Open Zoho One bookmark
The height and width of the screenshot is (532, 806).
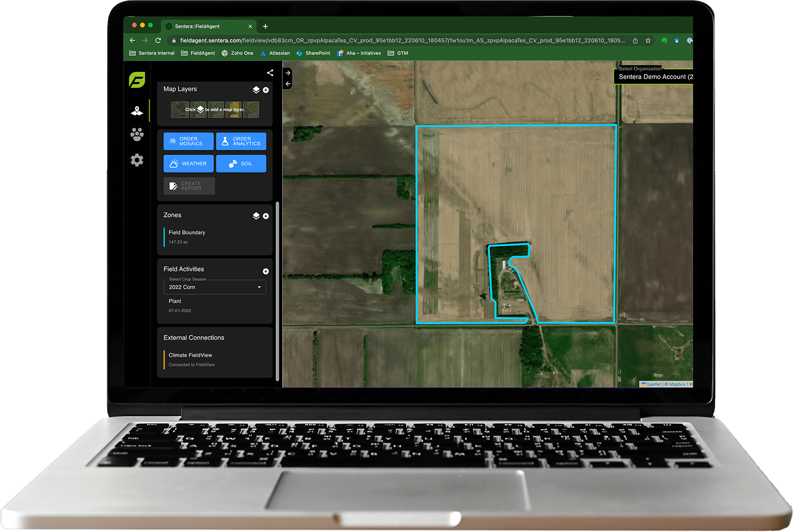coord(238,53)
